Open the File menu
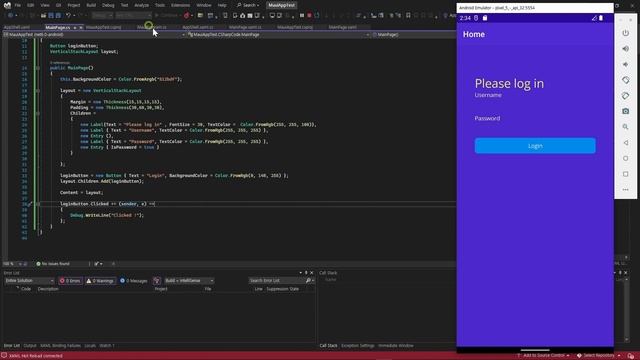Image resolution: width=640 pixels, height=360 pixels. click(x=18, y=5)
